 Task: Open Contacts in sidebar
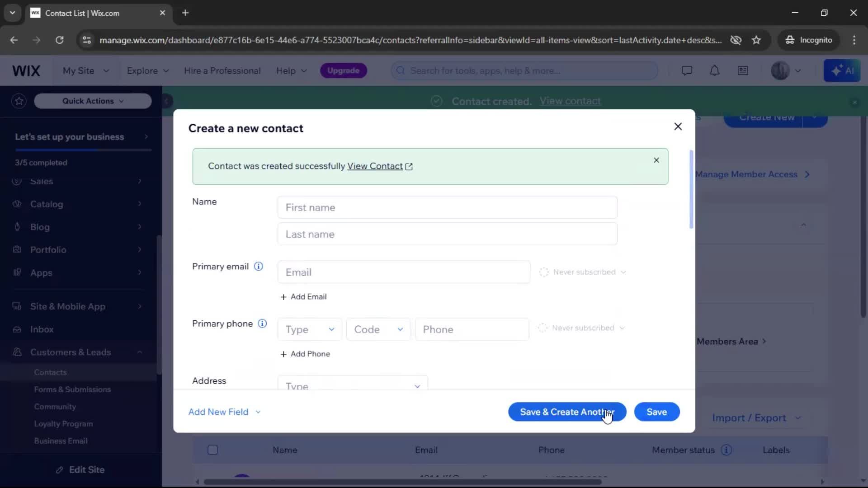(50, 372)
